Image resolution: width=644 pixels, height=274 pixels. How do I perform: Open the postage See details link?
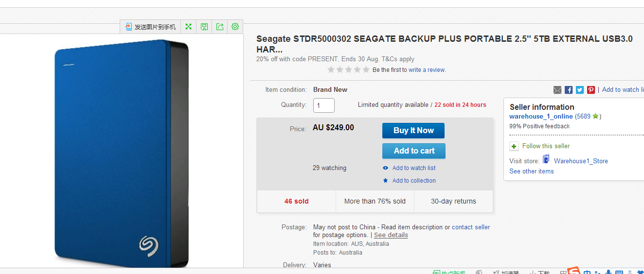391,235
